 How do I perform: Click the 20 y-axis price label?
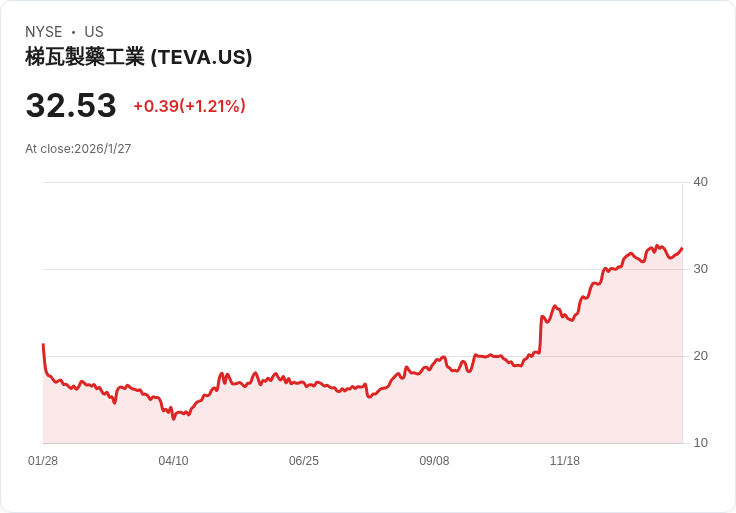click(x=700, y=356)
